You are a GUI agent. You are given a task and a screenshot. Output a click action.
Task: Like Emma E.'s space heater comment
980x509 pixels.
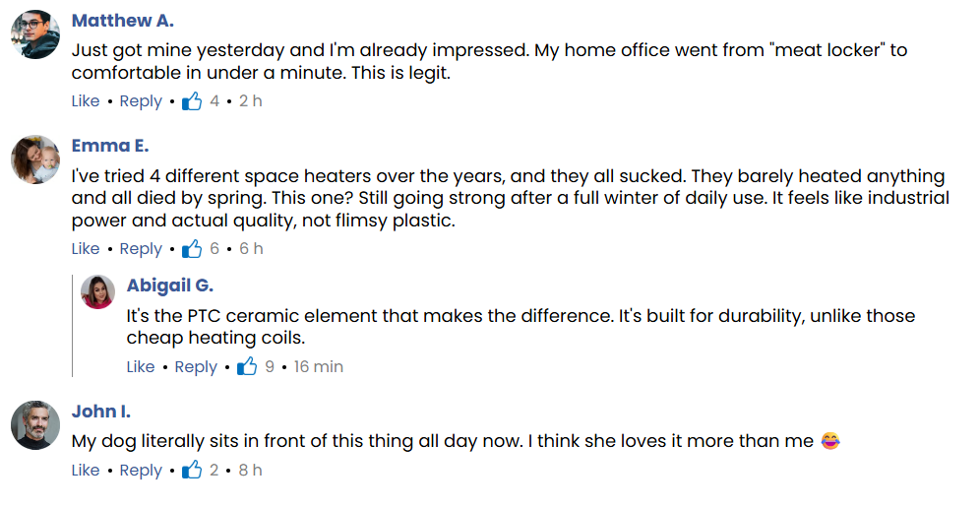(86, 248)
